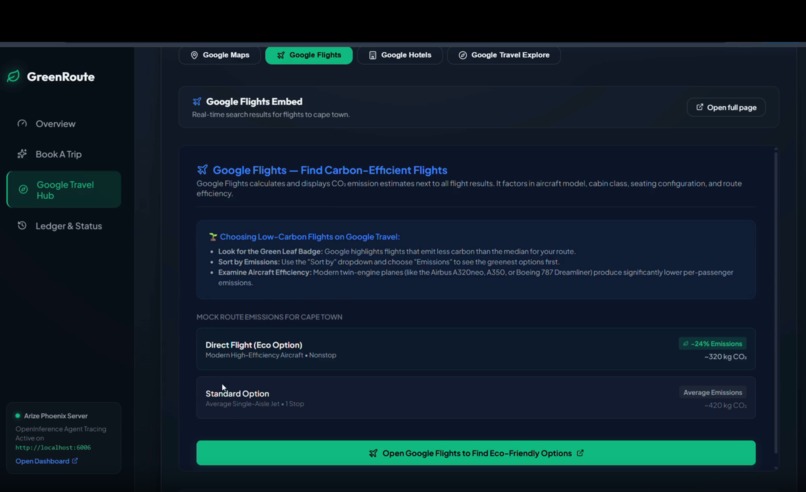Select the Google Flights tab

point(309,55)
